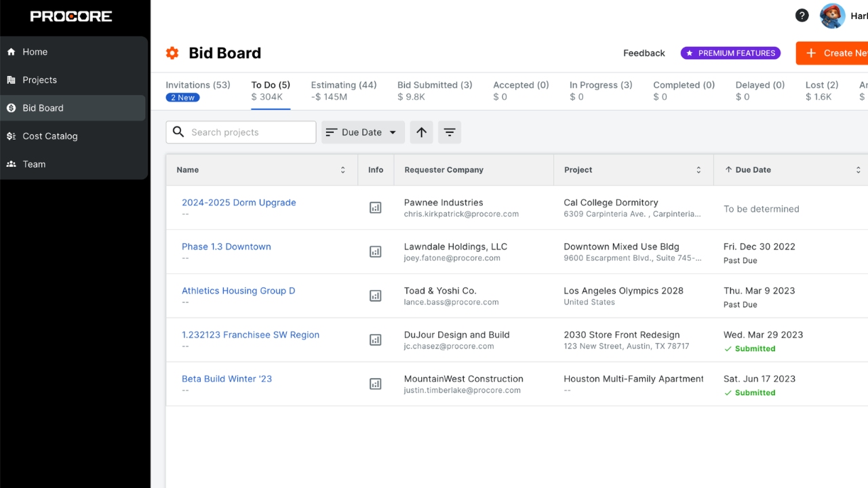868x488 pixels.
Task: Click the Cal College Dormitory project
Action: [x=611, y=203]
